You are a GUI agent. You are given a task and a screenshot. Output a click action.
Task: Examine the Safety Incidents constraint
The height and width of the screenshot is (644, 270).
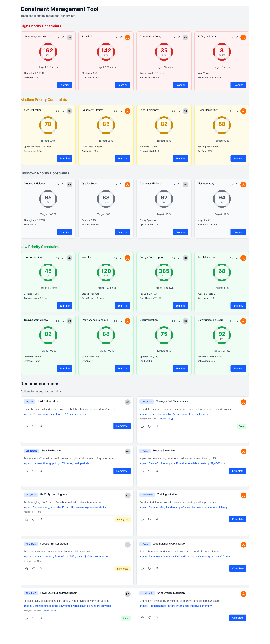(239, 85)
